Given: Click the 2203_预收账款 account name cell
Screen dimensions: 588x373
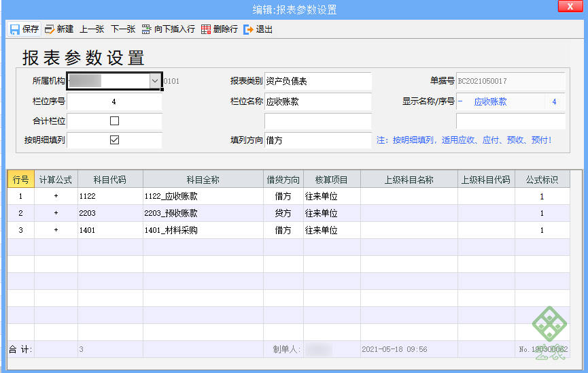Looking at the screenshot, I should [203, 213].
